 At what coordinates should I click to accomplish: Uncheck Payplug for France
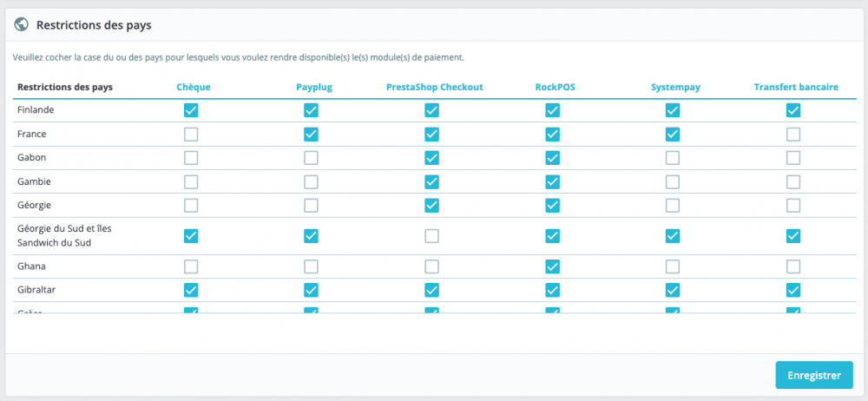[x=311, y=134]
